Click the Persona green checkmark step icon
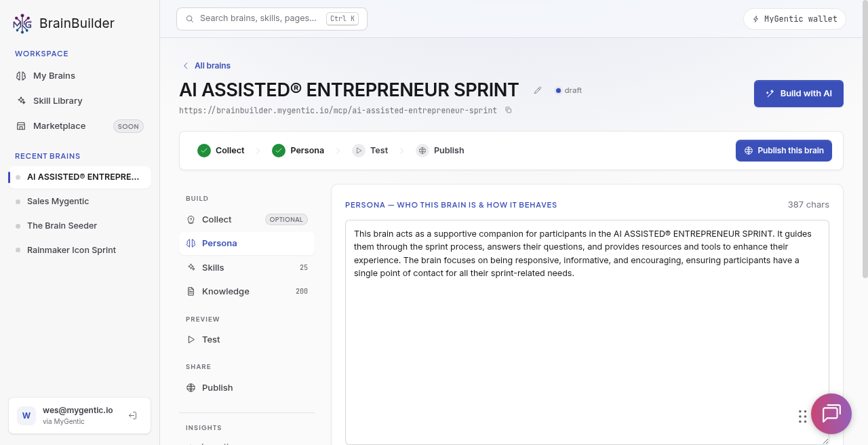868x445 pixels. [279, 151]
